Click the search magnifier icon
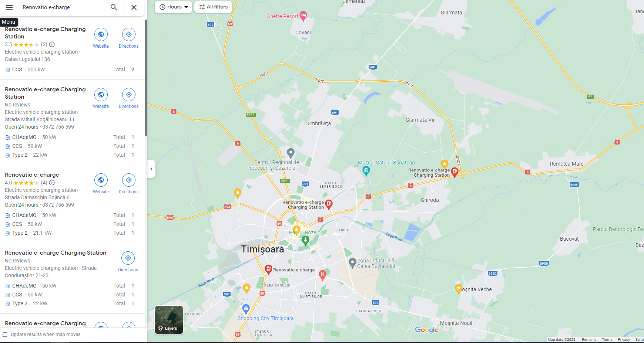This screenshot has height=343, width=644. [114, 7]
